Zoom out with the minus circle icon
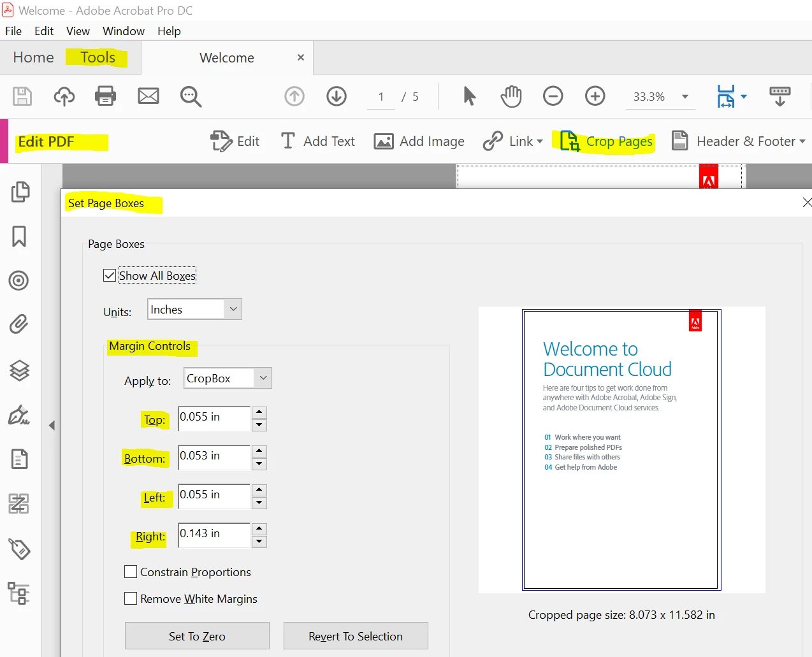The width and height of the screenshot is (812, 657). (x=553, y=96)
